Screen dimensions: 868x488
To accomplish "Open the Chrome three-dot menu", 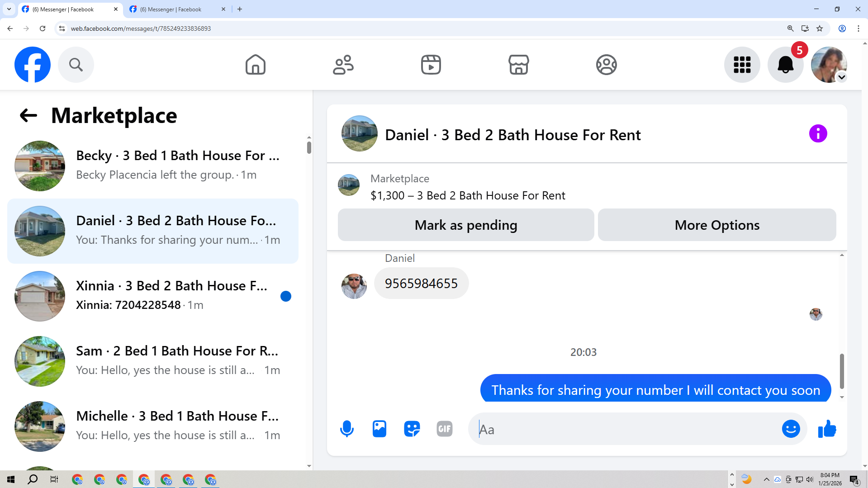I will 859,28.
